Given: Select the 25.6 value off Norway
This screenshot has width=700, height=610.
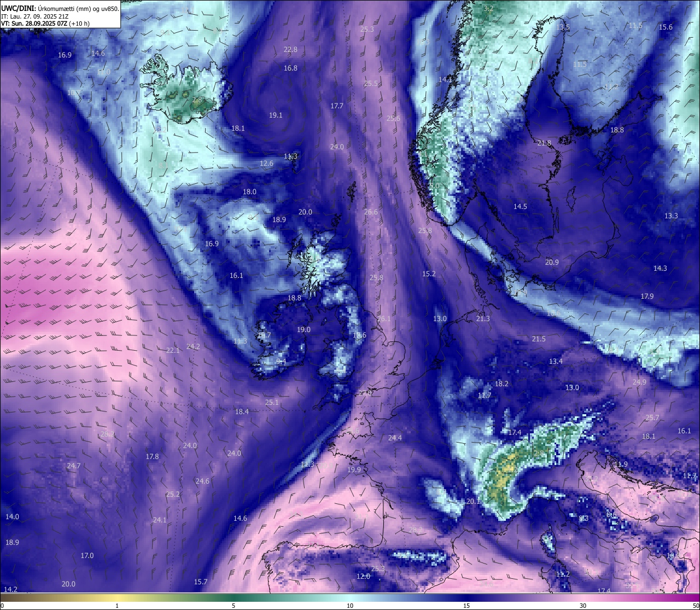Looking at the screenshot, I should (x=393, y=118).
